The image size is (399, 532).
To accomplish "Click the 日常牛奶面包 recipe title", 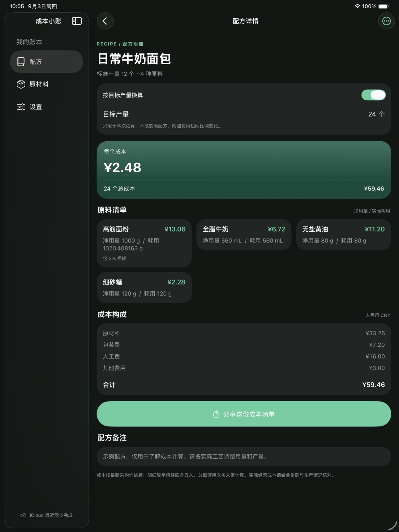I will (134, 59).
